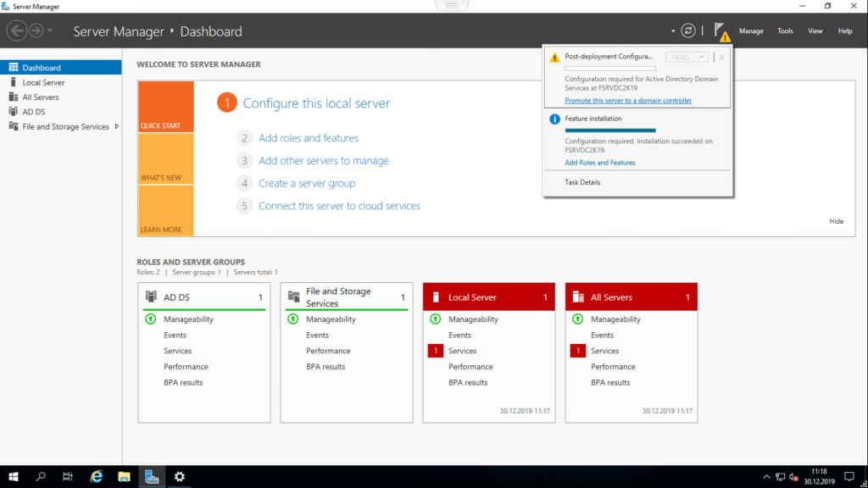This screenshot has height=488, width=868.
Task: Open the navigation history dropdown arrow
Action: pos(50,31)
